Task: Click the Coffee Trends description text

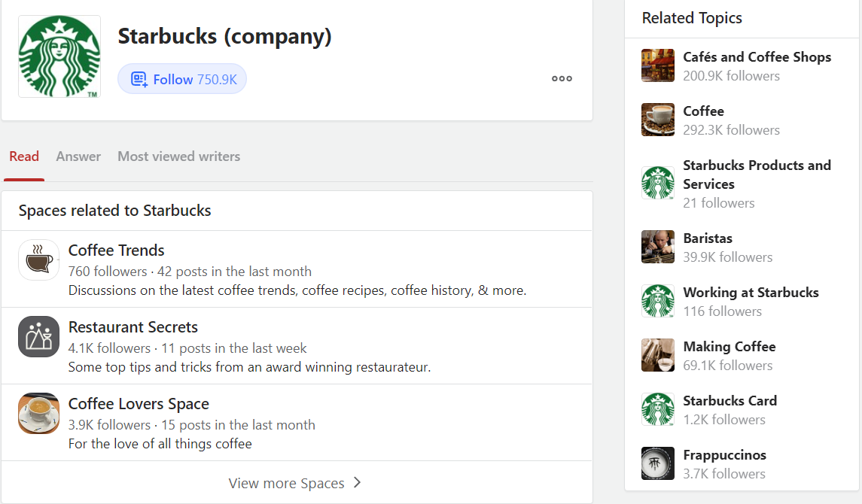Action: [297, 290]
